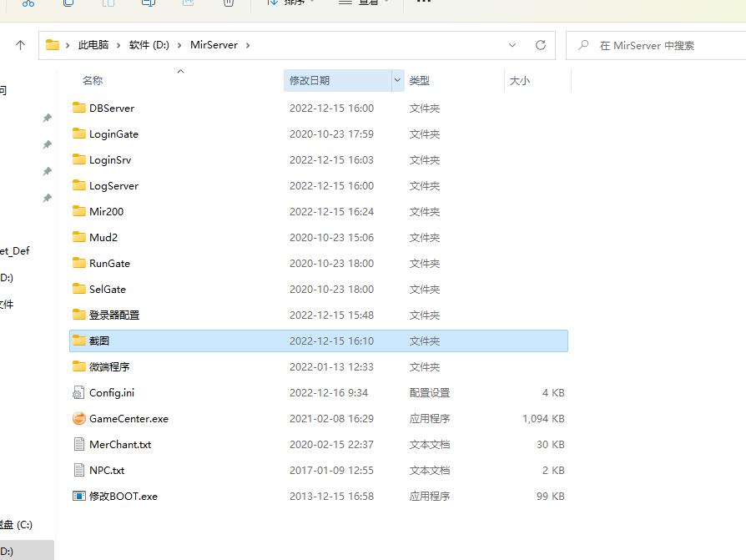Select the RunGate folder icon

(79, 263)
